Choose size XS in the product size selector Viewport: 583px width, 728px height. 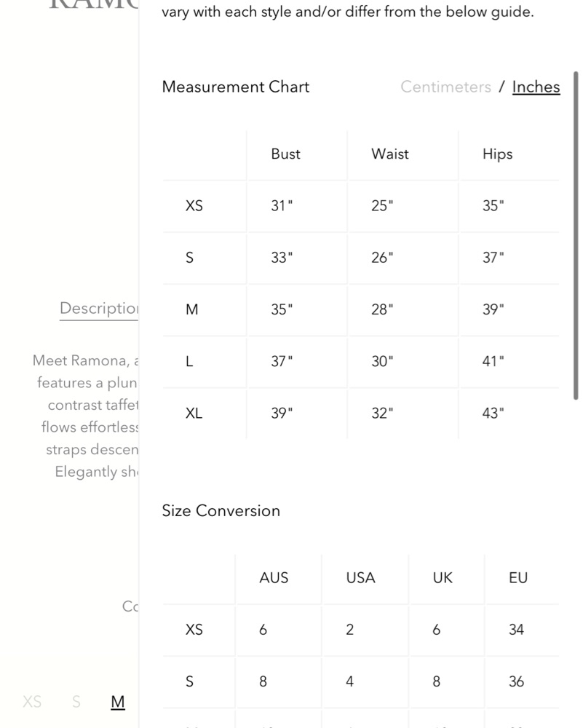pyautogui.click(x=32, y=702)
